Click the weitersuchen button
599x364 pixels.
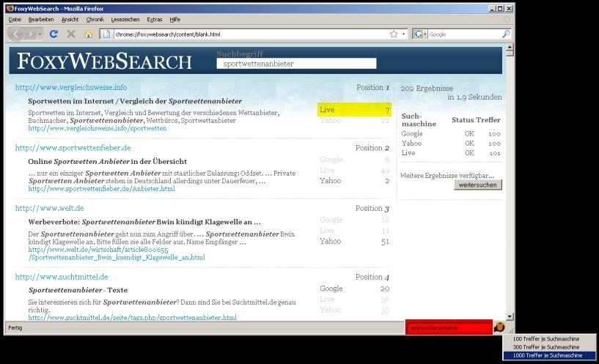[x=477, y=185]
